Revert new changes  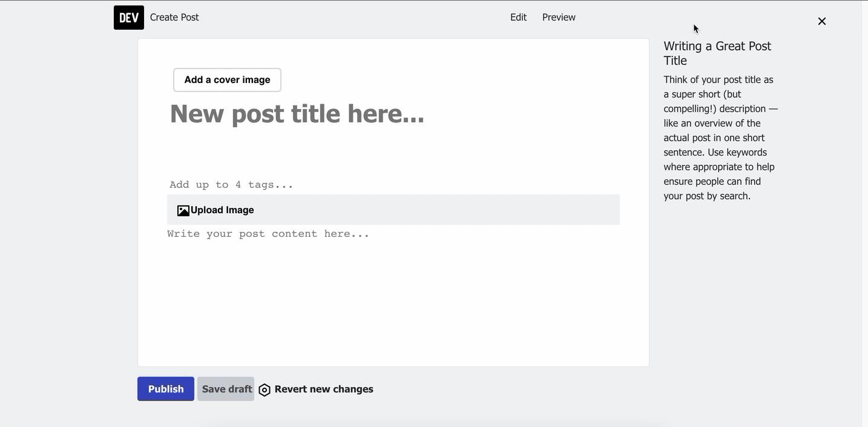point(324,389)
